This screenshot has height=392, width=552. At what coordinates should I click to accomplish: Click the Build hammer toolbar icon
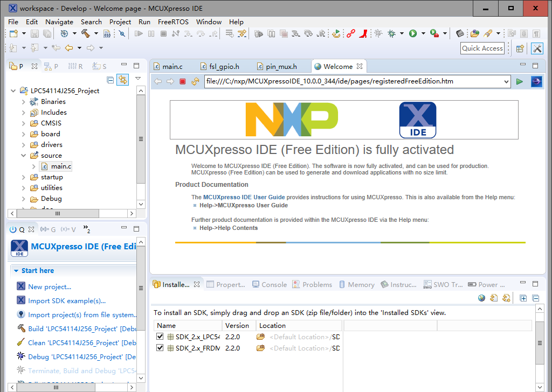tap(86, 33)
